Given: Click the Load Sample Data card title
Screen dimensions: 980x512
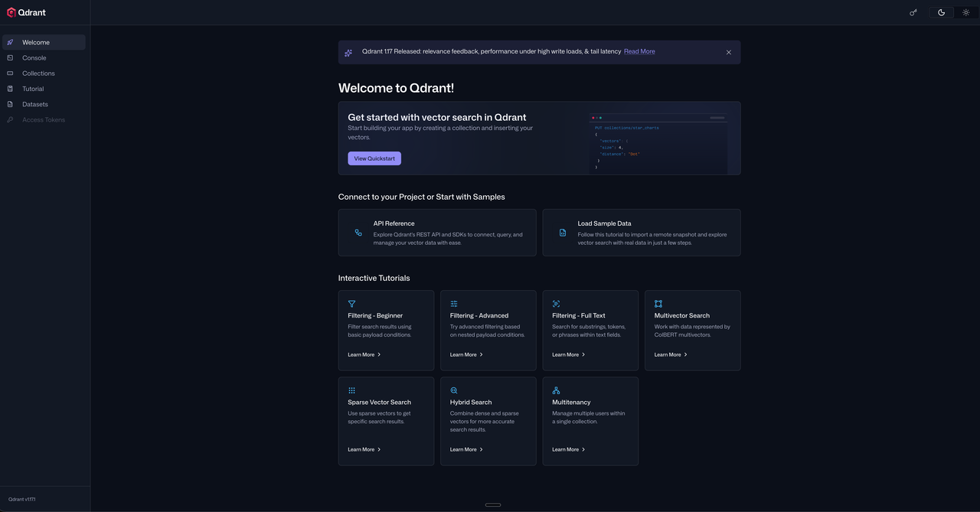Looking at the screenshot, I should tap(605, 223).
